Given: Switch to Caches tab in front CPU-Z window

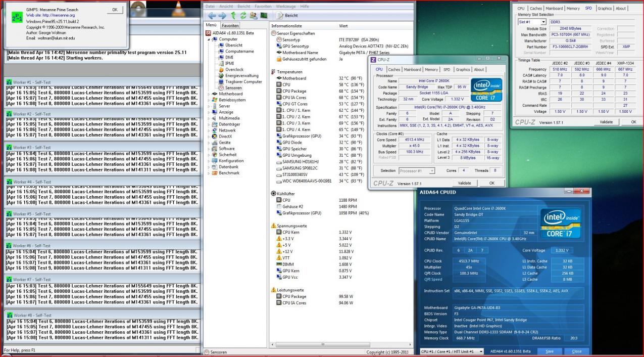Looking at the screenshot, I should click(x=394, y=70).
